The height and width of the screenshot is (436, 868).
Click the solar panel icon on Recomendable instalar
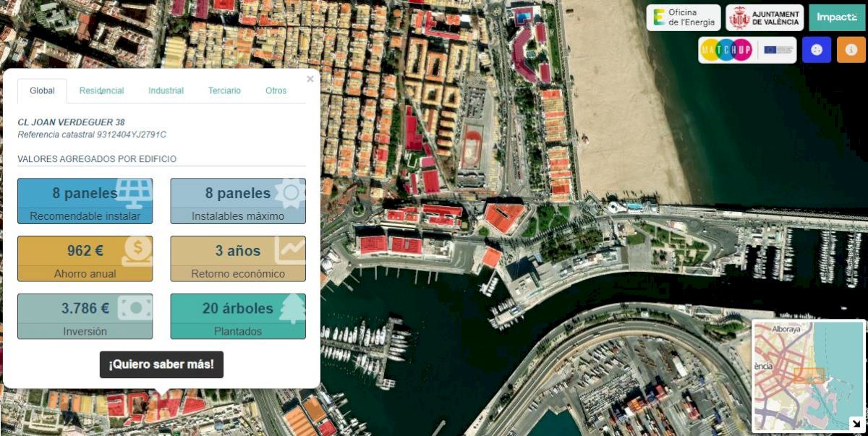(x=134, y=193)
